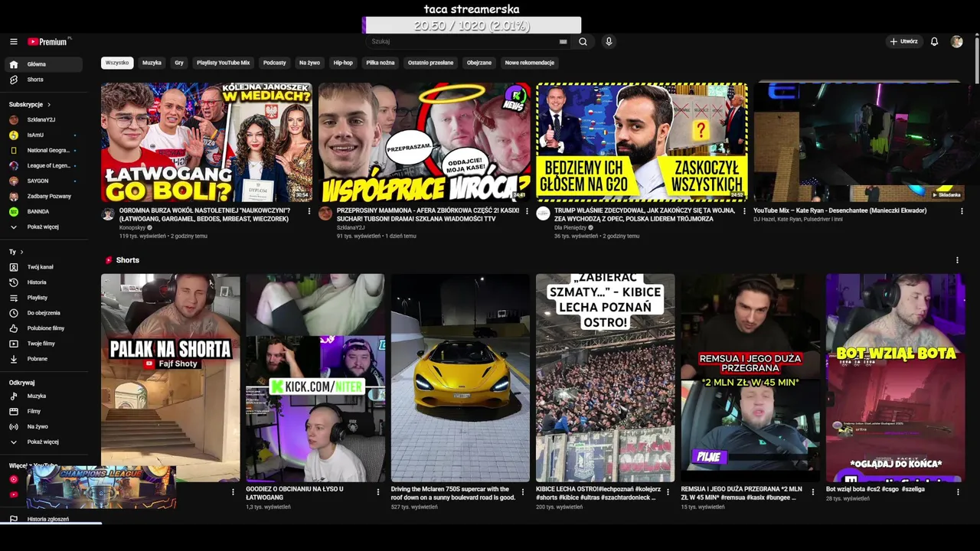Click the taca streamerska progress bar
Screen dimensions: 980x551
coord(472,25)
